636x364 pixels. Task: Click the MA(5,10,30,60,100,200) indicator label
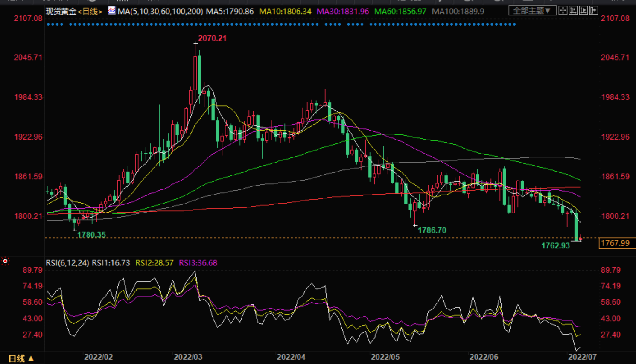pos(160,11)
